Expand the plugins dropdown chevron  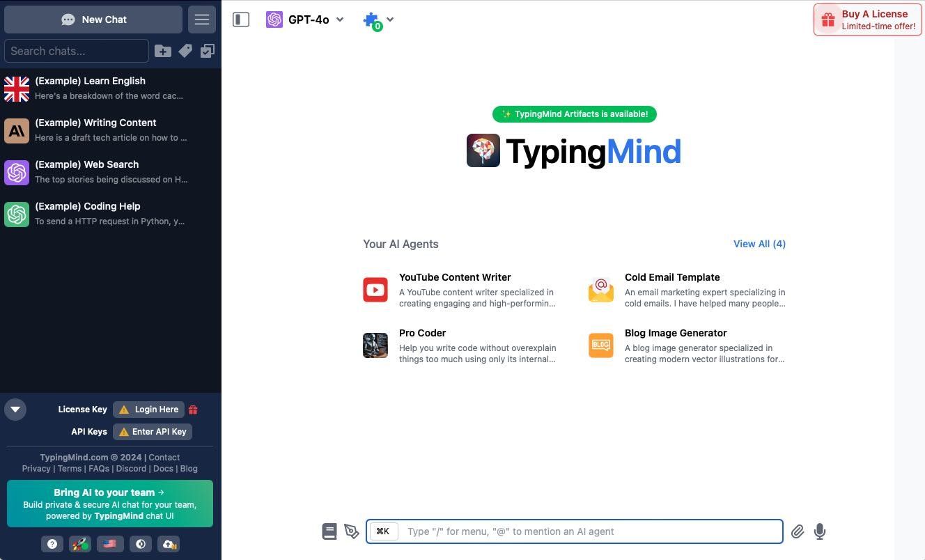tap(390, 20)
